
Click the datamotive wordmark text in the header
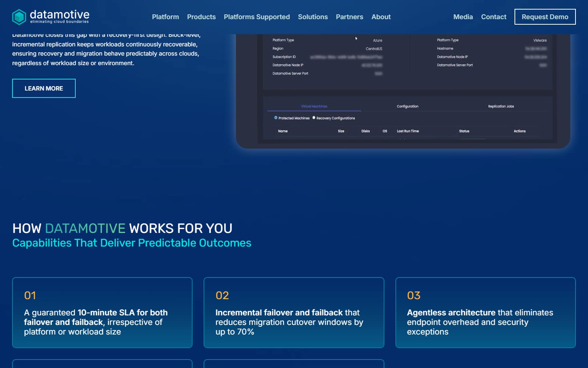(x=60, y=15)
